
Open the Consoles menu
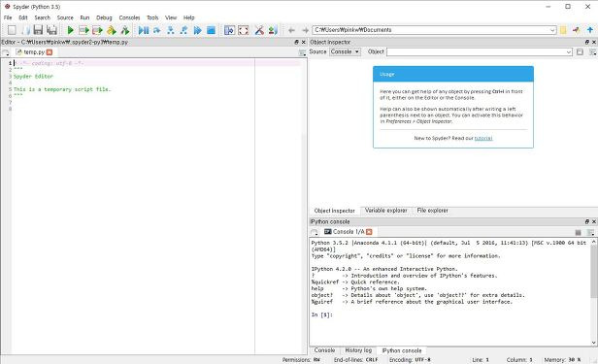click(x=130, y=17)
